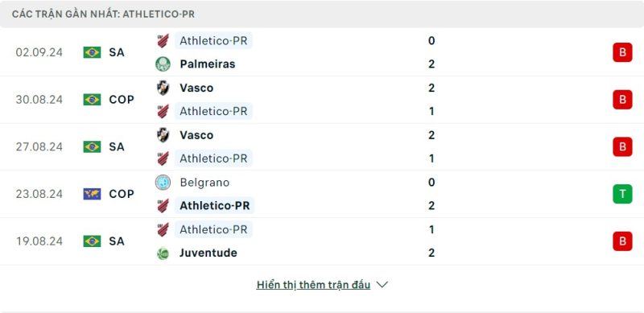
Task: Click green T result badge
Action: [622, 194]
